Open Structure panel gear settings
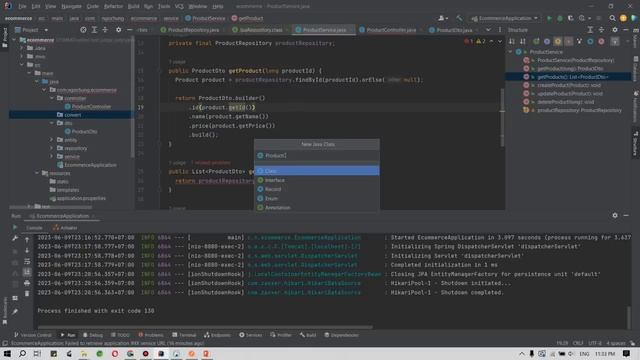 point(615,30)
